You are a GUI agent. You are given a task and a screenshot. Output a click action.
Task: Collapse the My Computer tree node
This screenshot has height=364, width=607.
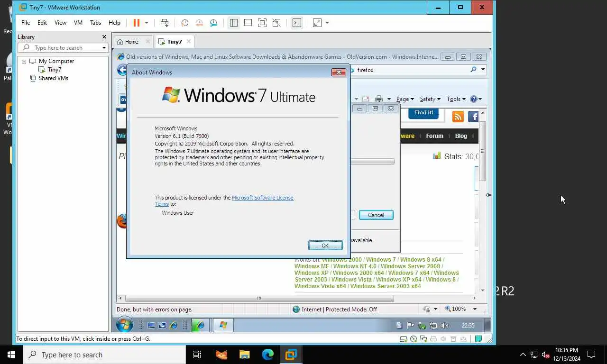24,62
